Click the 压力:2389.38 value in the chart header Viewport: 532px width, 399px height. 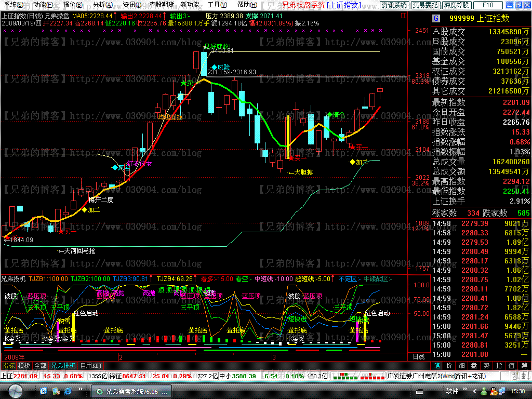coord(224,16)
